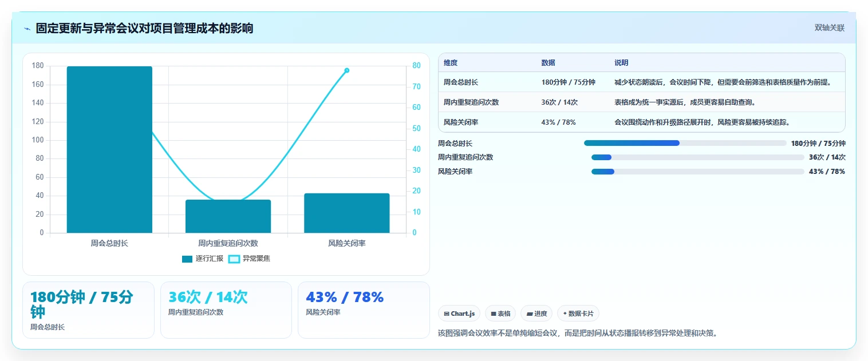Open the 180分钟 / 75分钟 data card
This screenshot has width=868, height=361.
88,310
